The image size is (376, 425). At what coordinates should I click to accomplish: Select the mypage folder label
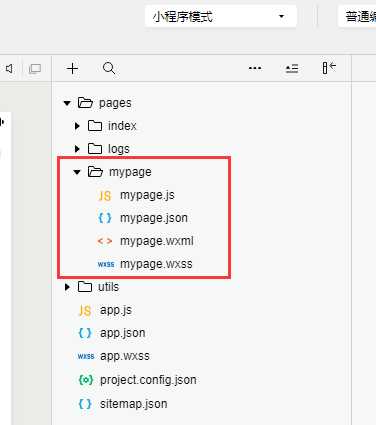[130, 172]
